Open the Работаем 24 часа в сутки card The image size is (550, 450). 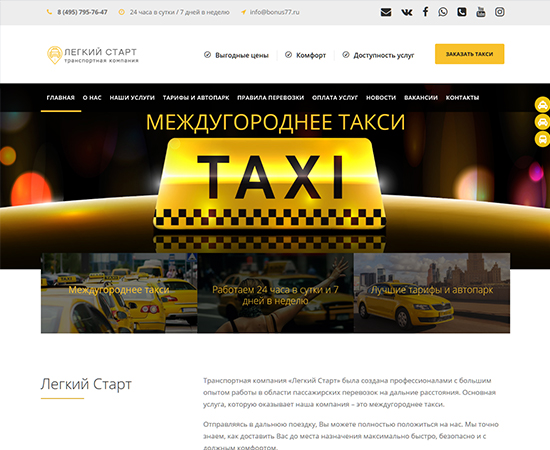point(276,293)
